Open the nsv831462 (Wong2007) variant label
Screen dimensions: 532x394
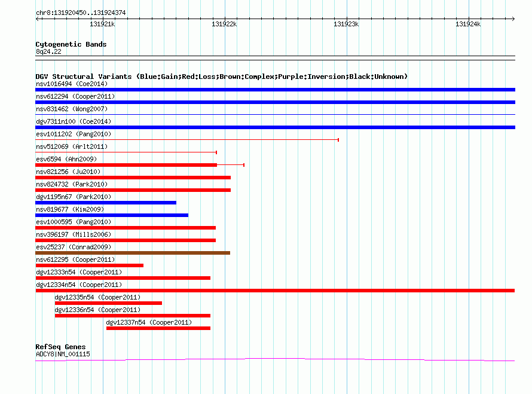coord(72,109)
